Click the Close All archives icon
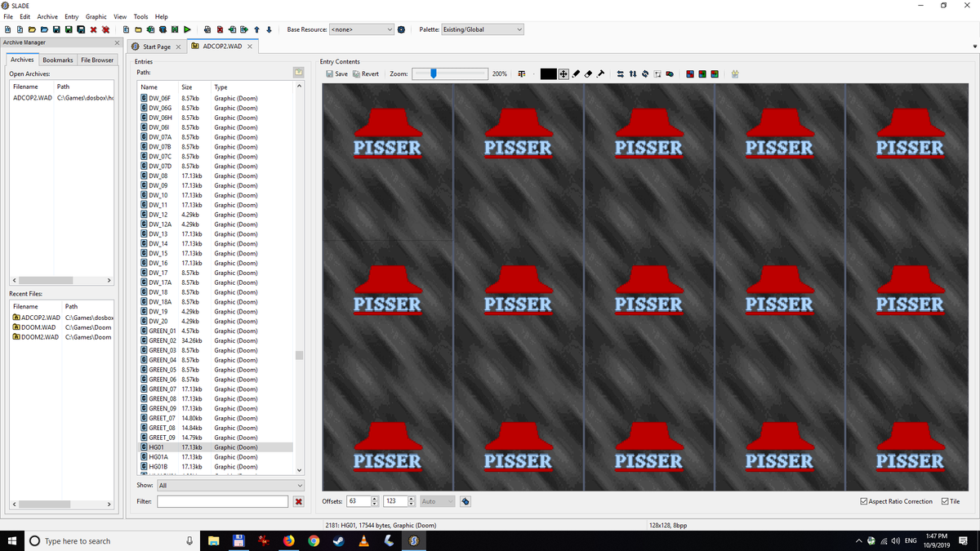 pos(106,29)
